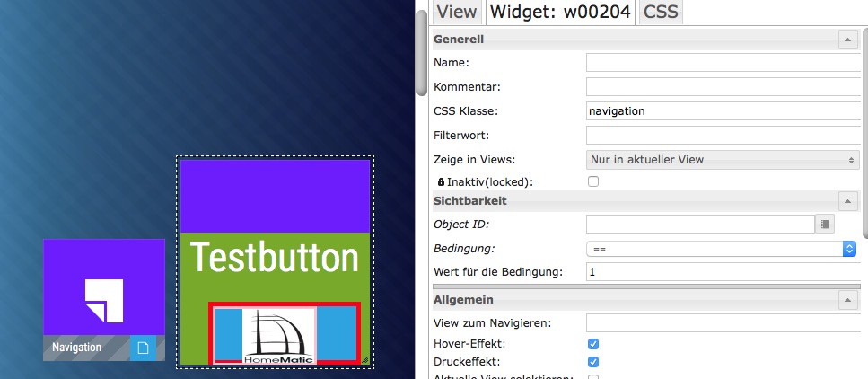Disable the Druckeffekt checkbox

click(592, 362)
